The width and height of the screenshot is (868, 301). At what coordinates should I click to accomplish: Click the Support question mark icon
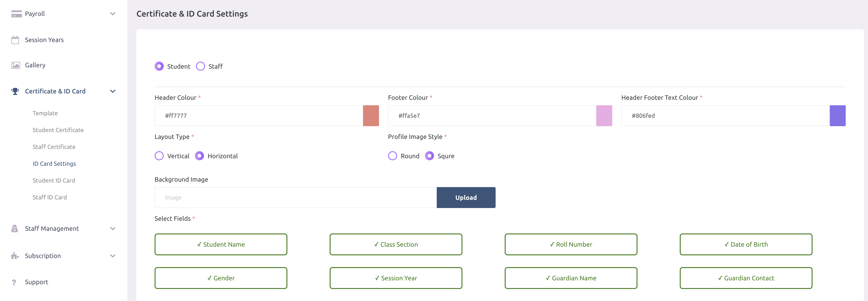(x=14, y=282)
